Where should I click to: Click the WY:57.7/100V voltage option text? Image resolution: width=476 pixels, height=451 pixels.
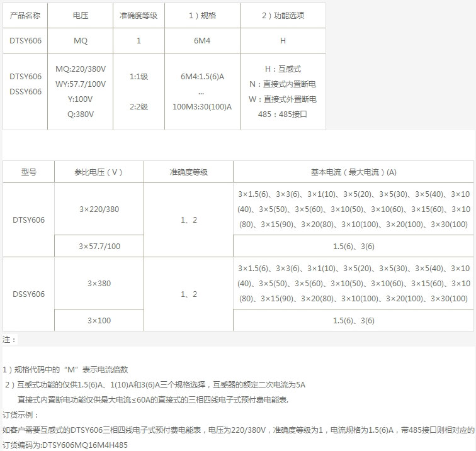pos(81,84)
